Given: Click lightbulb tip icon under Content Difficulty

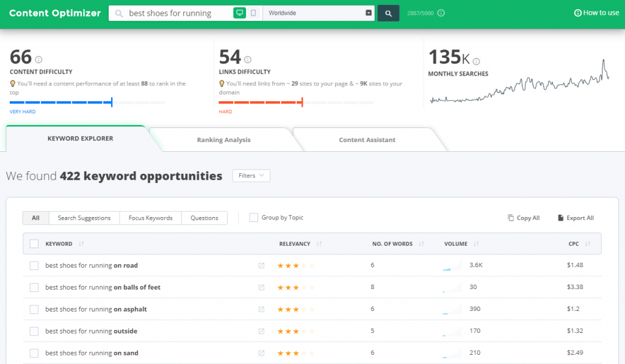Looking at the screenshot, I should [12, 84].
